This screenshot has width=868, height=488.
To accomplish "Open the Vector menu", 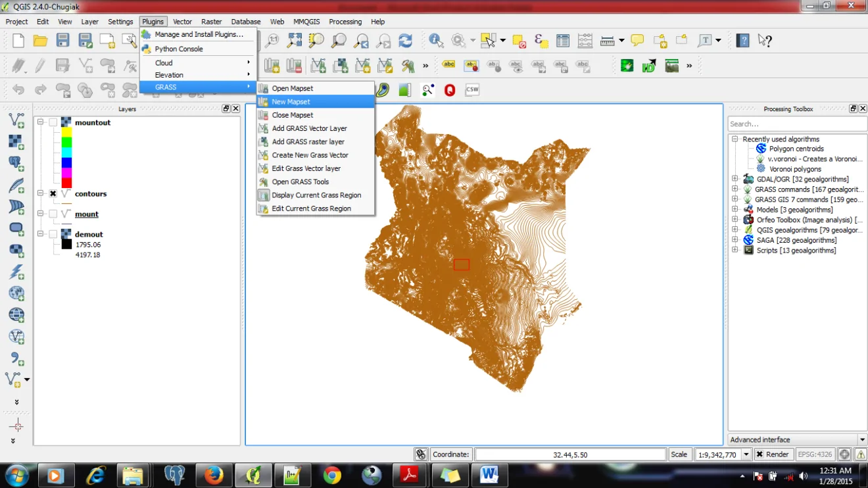I will point(182,21).
